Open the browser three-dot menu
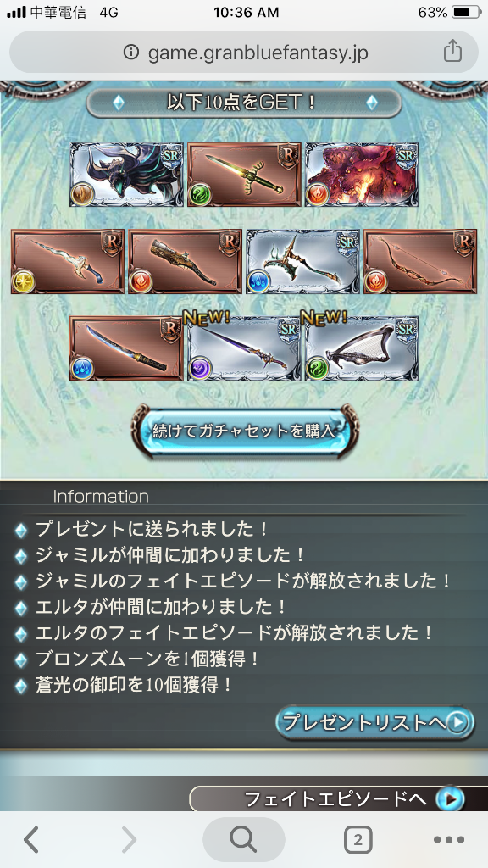 click(449, 840)
